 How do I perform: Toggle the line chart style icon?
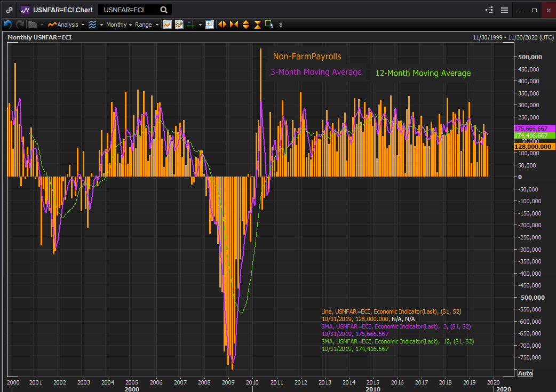[167, 25]
